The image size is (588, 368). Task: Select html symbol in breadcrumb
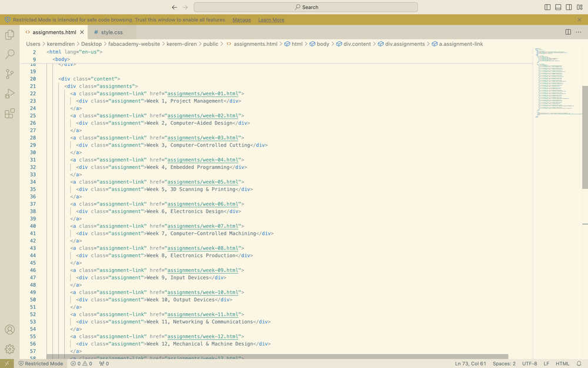tap(297, 44)
